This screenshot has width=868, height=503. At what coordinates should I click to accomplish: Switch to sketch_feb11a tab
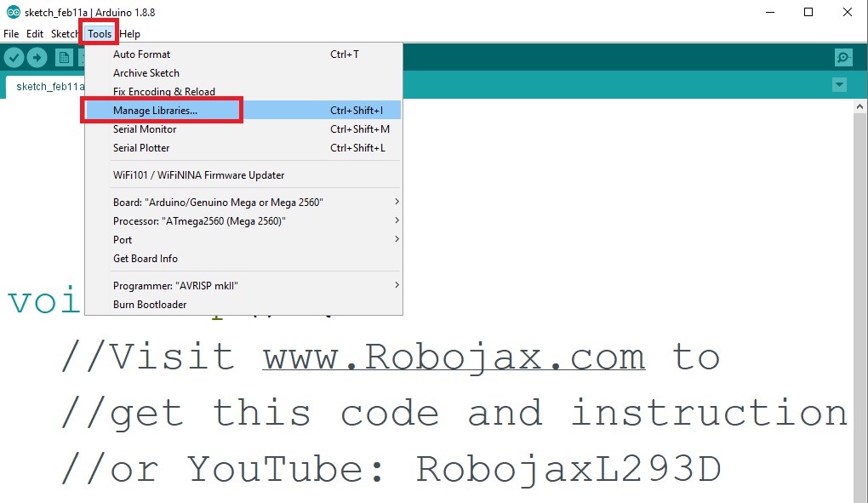click(45, 87)
